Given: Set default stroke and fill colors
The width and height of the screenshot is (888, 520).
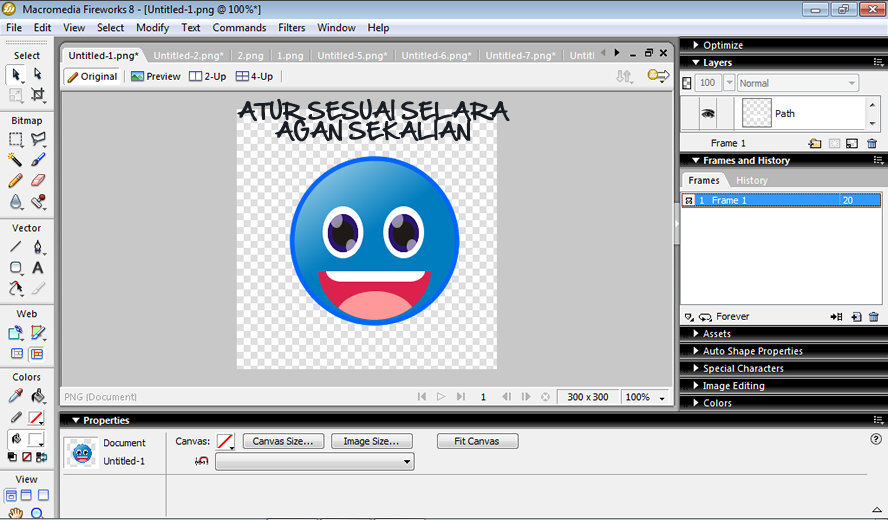Looking at the screenshot, I should pos(12,457).
